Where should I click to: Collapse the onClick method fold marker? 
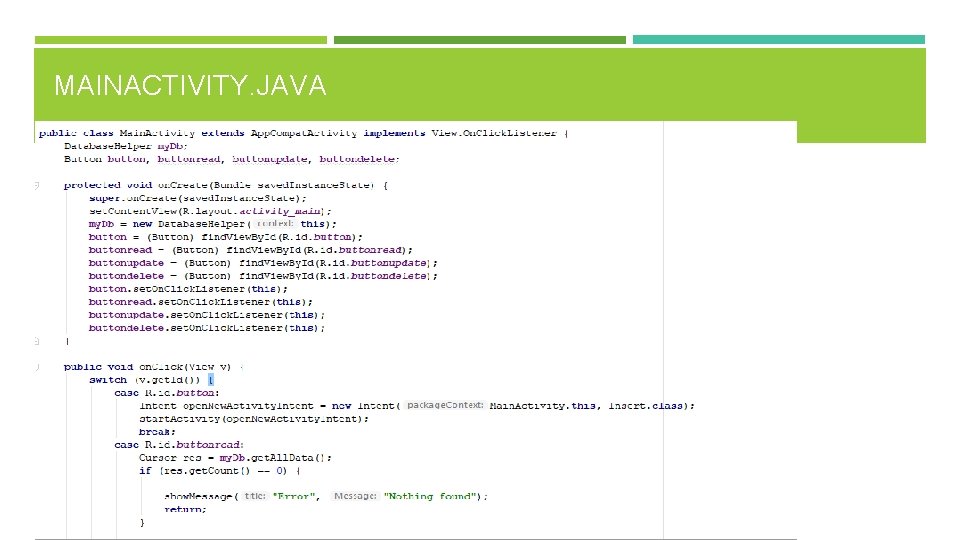point(37,367)
